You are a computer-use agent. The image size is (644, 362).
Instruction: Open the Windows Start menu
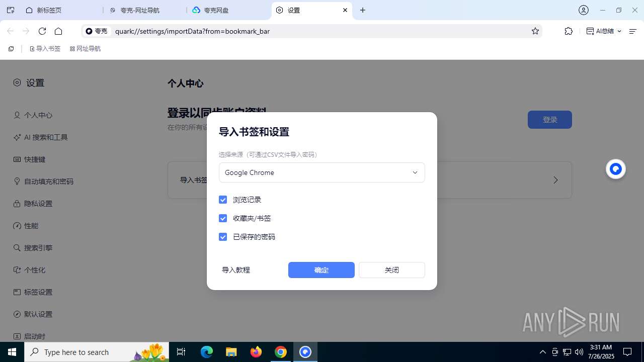(12, 352)
